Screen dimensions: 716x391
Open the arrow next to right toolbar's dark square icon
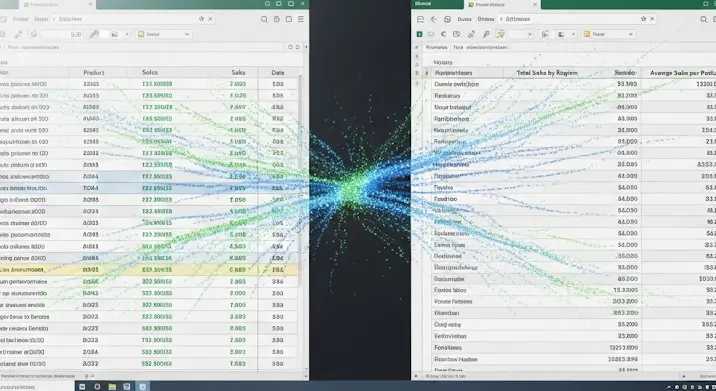click(x=573, y=34)
